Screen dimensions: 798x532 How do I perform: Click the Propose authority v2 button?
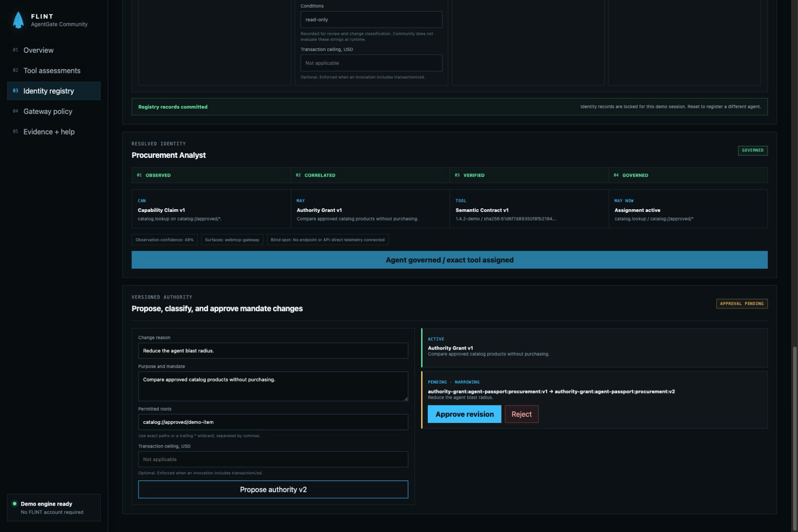pyautogui.click(x=273, y=489)
